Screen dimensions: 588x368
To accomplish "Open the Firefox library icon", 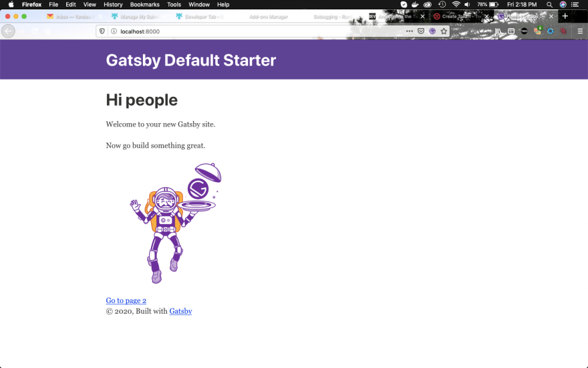I will point(498,31).
